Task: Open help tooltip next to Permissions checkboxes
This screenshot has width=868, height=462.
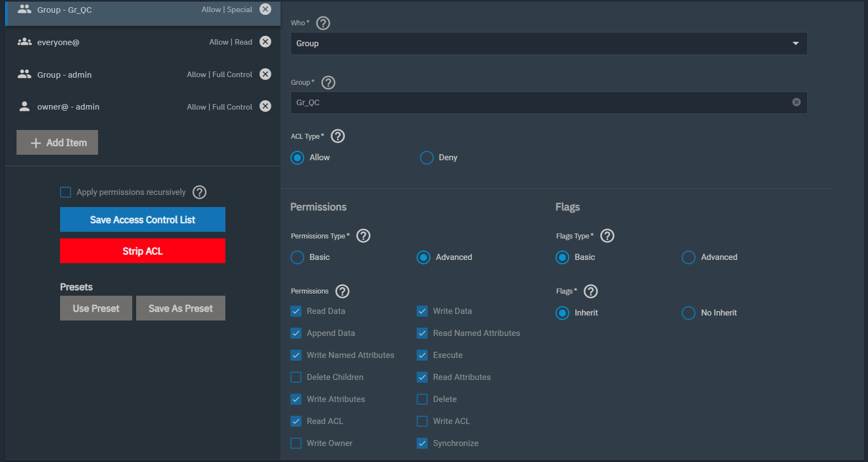Action: pyautogui.click(x=342, y=291)
